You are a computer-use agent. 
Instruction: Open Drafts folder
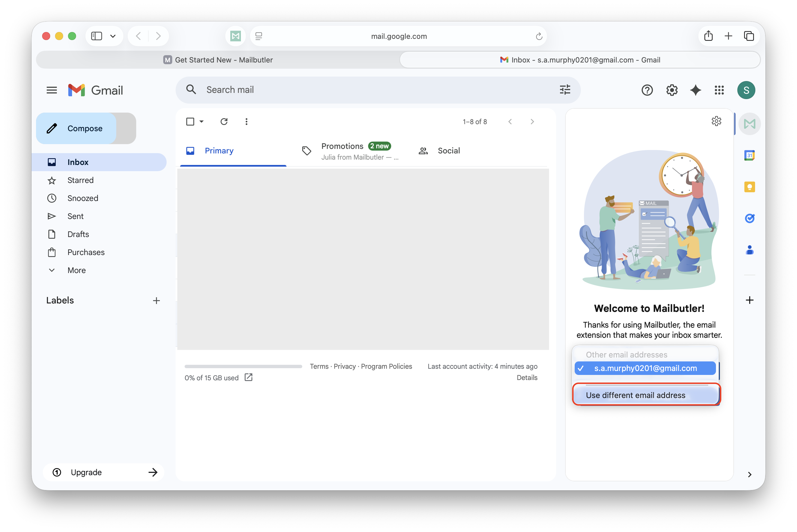tap(99, 234)
